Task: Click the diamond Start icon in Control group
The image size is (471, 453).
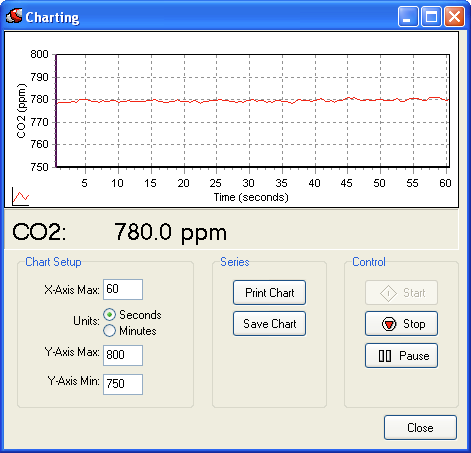Action: (388, 293)
